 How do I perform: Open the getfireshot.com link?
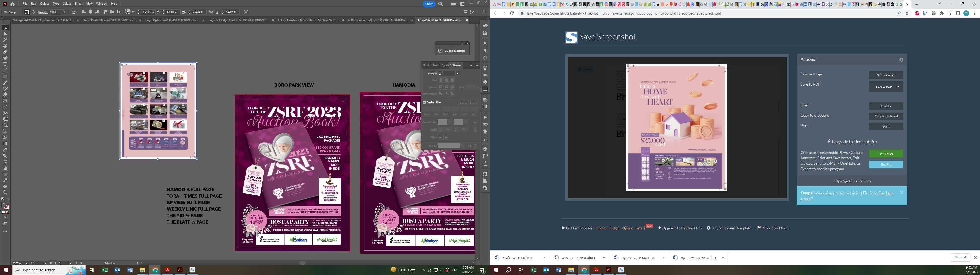pos(851,181)
